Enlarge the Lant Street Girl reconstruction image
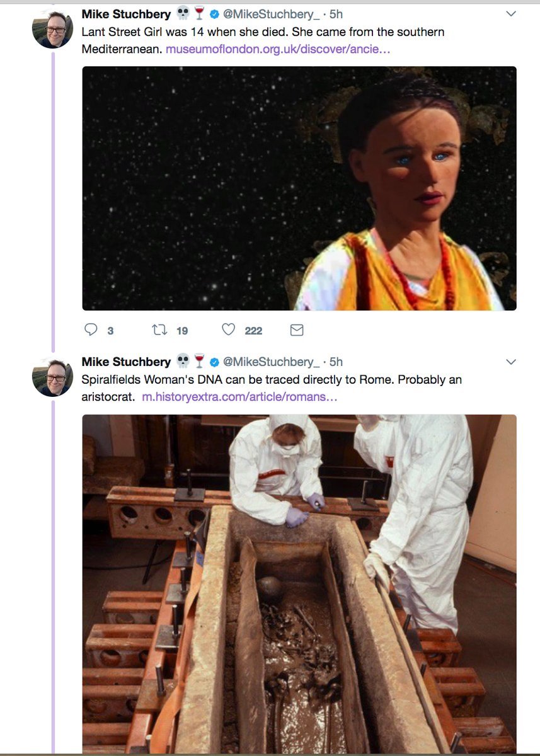Viewport: 540px width, 756px height. 299,188
